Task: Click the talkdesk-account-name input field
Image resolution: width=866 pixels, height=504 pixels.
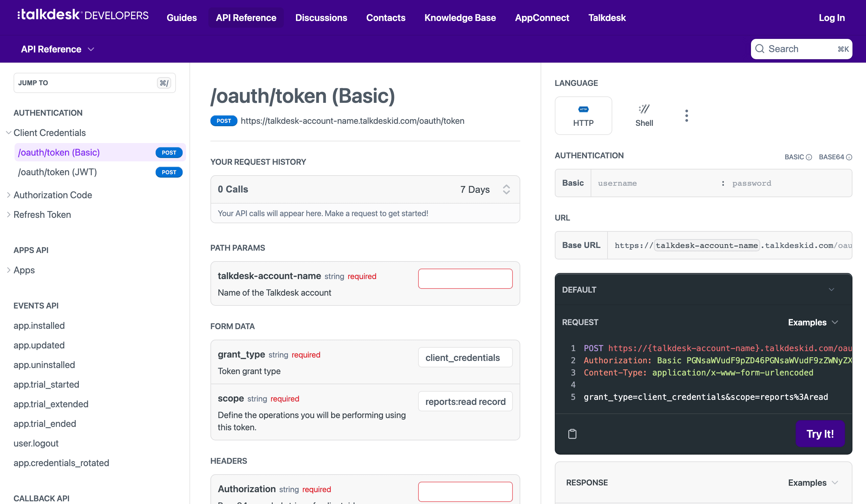Action: 465,279
